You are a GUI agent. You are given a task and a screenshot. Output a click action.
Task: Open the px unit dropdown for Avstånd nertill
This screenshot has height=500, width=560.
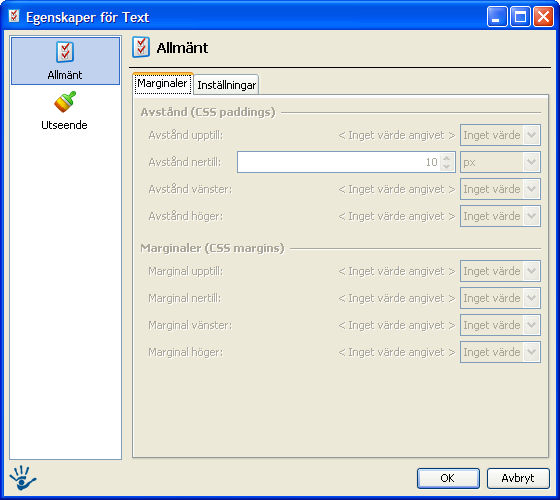click(x=500, y=162)
